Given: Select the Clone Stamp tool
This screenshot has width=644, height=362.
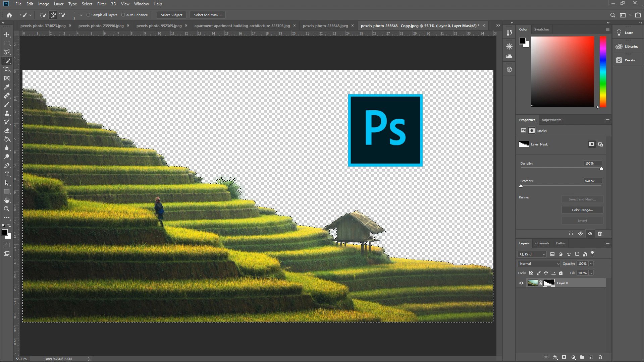Looking at the screenshot, I should click(x=6, y=113).
